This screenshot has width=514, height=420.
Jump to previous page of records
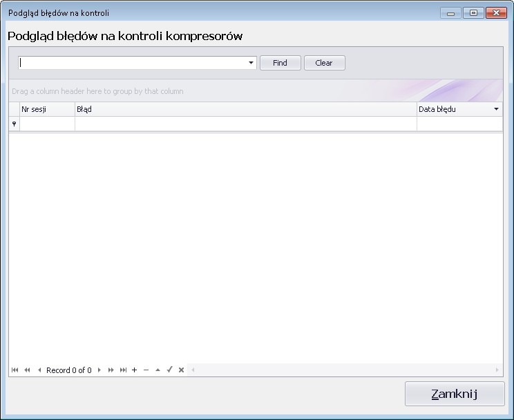27,370
